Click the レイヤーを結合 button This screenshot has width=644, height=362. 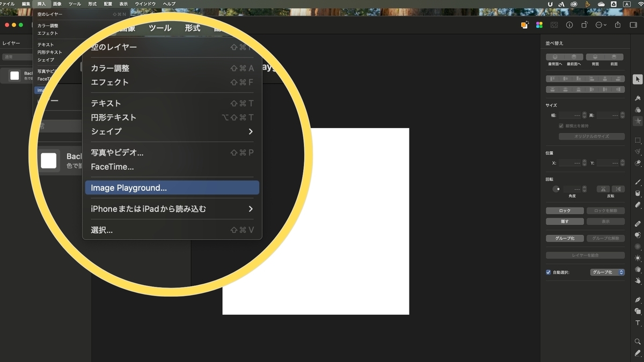tap(586, 255)
